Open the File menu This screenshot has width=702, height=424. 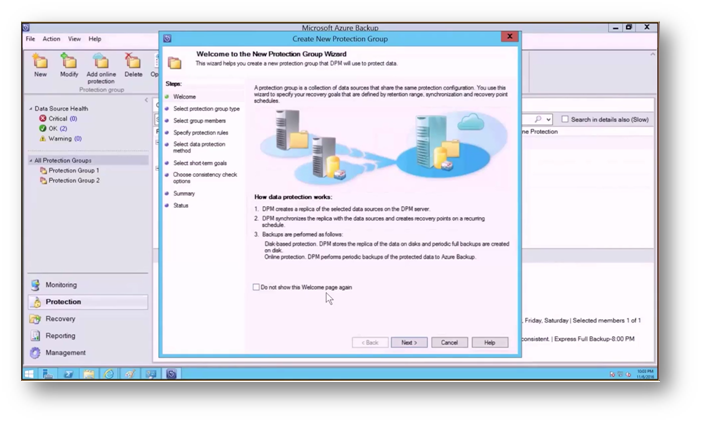pyautogui.click(x=30, y=39)
